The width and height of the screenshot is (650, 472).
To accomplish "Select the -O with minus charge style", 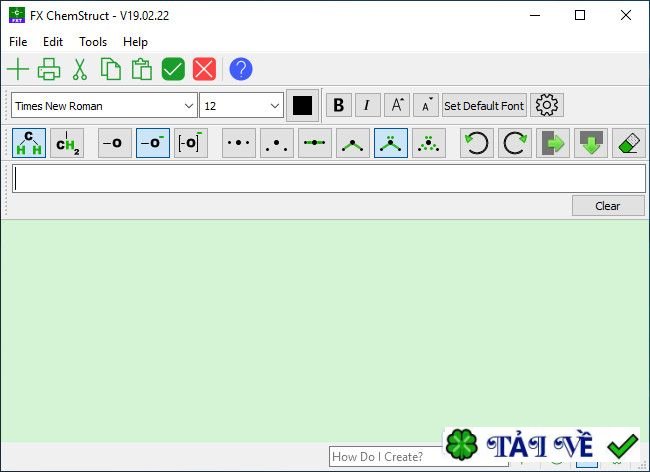I will pos(153,143).
